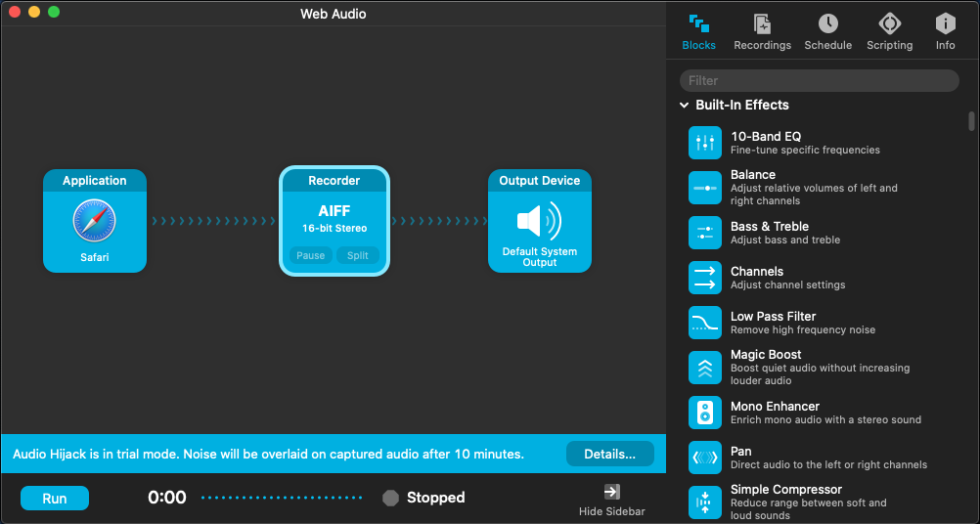Click the speaker icon in Output Device block
980x524 pixels.
point(539,220)
